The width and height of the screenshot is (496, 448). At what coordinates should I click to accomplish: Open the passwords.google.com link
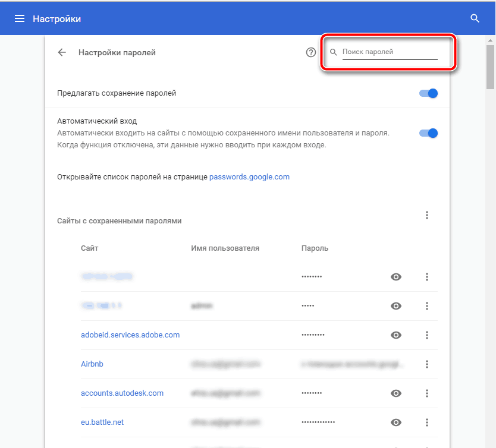pos(249,176)
